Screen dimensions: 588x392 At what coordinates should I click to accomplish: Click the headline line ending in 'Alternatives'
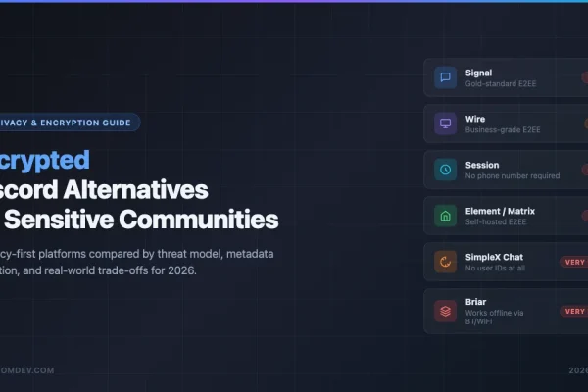pos(104,190)
